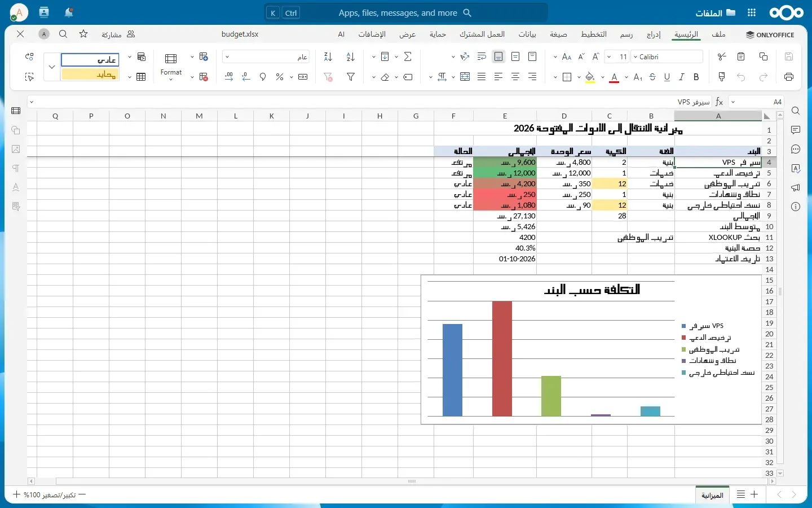This screenshot has width=812, height=508.
Task: Apply percent style to the cell
Action: (x=279, y=77)
